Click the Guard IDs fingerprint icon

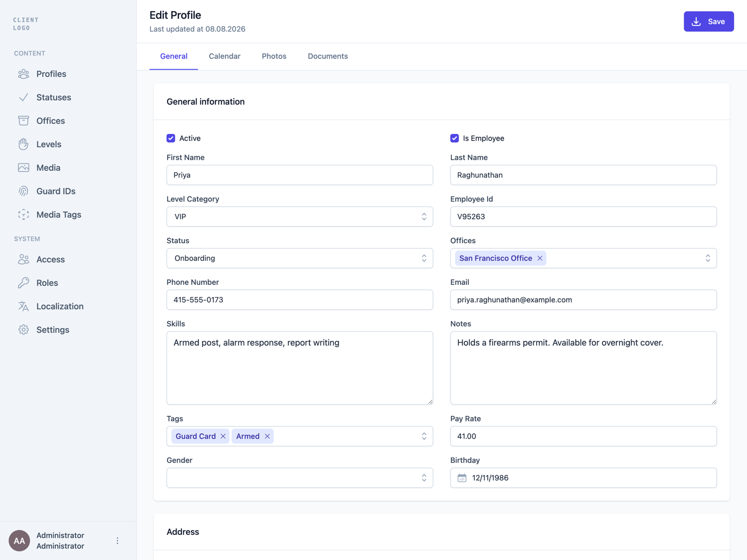(23, 191)
